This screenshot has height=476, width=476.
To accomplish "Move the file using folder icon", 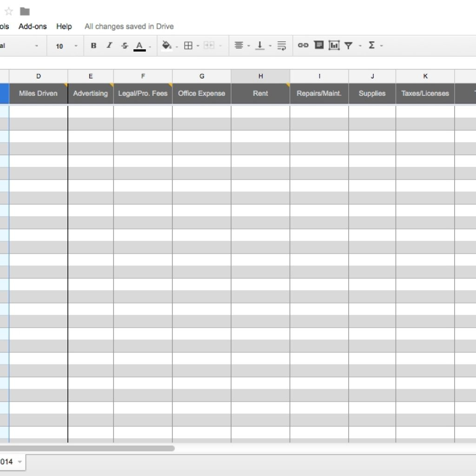I will tap(25, 12).
